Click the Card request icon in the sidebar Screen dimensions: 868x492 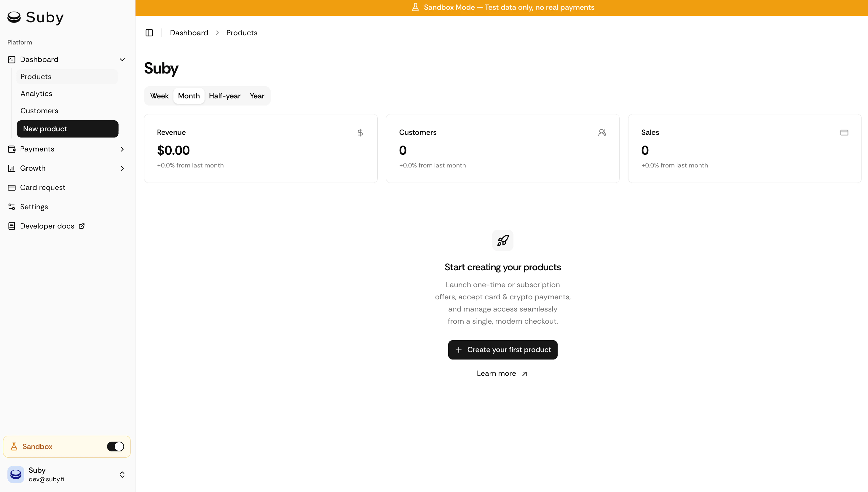(12, 187)
